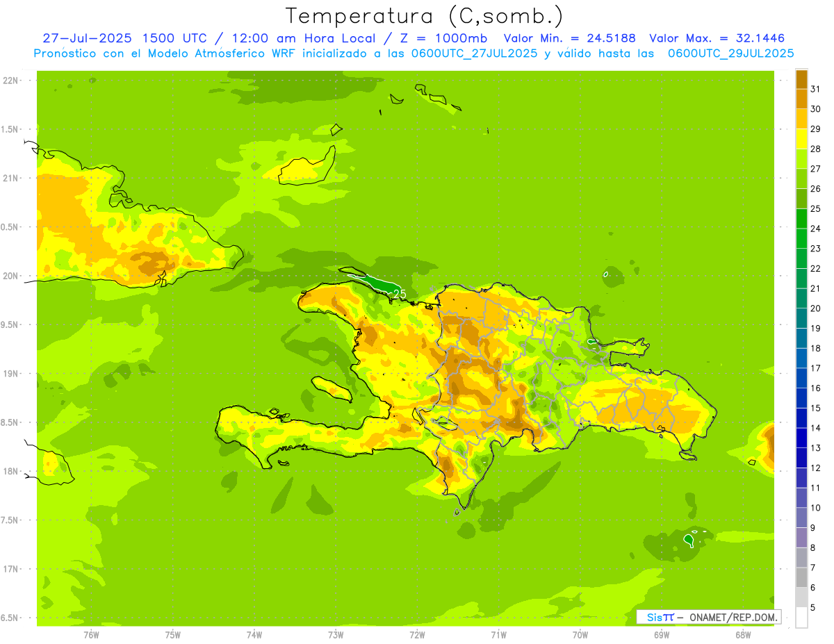
Task: Click the white "25" contour label near the small island off Haiti's north coast
Action: 400,294
